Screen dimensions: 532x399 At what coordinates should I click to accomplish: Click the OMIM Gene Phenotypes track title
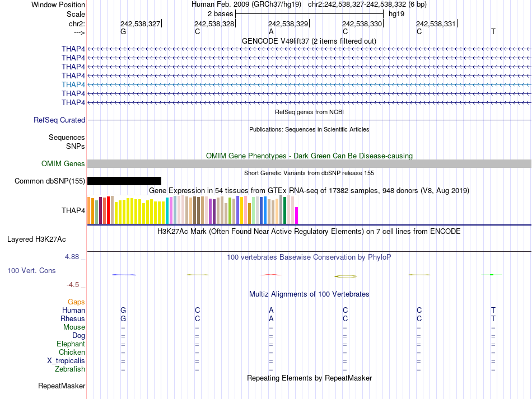coord(309,156)
